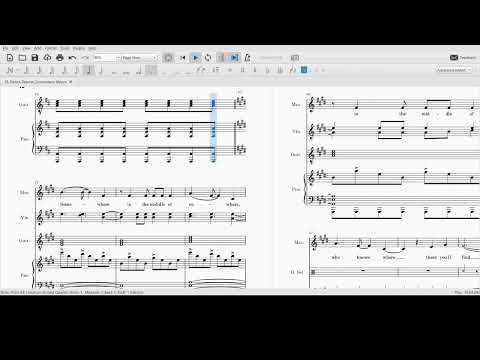Select the lyric "who" on the right page
Viewport: 480px width, 360px height.
[335, 257]
